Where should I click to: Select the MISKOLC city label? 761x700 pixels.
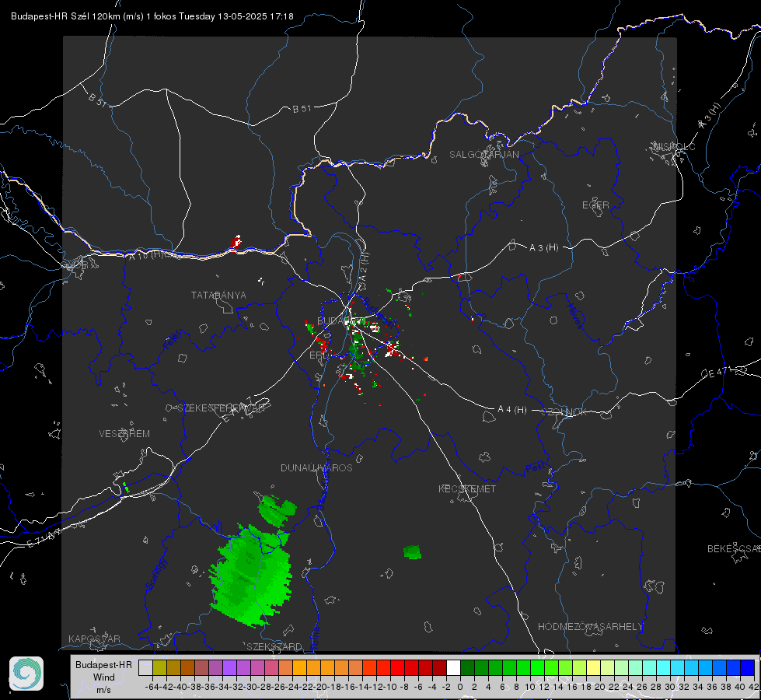(674, 147)
